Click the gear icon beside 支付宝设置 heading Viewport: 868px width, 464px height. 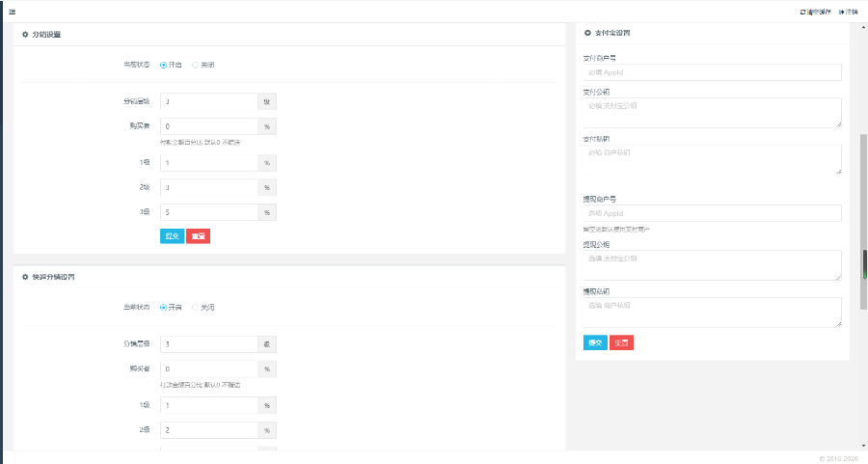[588, 33]
